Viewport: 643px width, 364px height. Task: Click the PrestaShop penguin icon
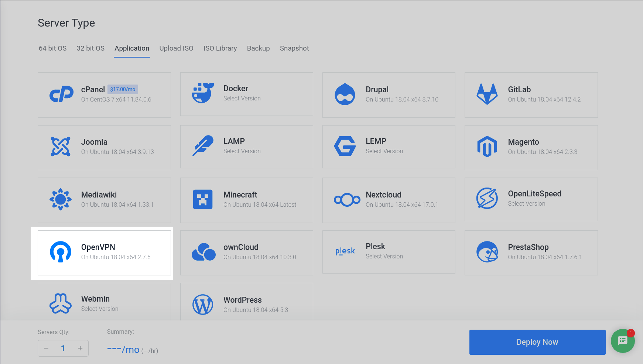tap(487, 252)
